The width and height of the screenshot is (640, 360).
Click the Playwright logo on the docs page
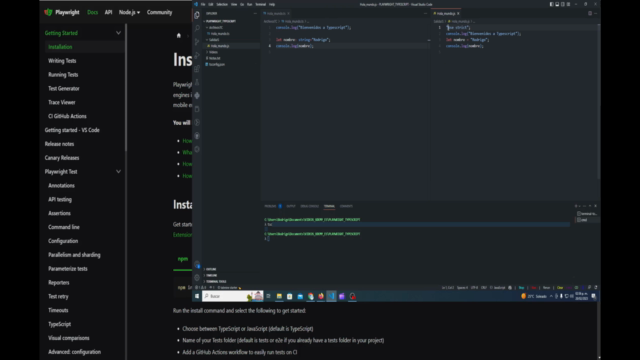coord(48,12)
